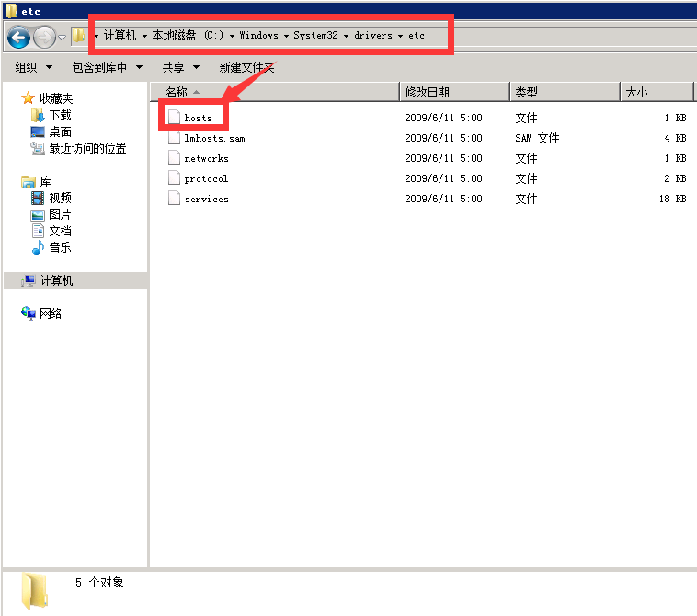Click the 网络 globe icon
This screenshot has height=616, width=697.
tap(29, 314)
